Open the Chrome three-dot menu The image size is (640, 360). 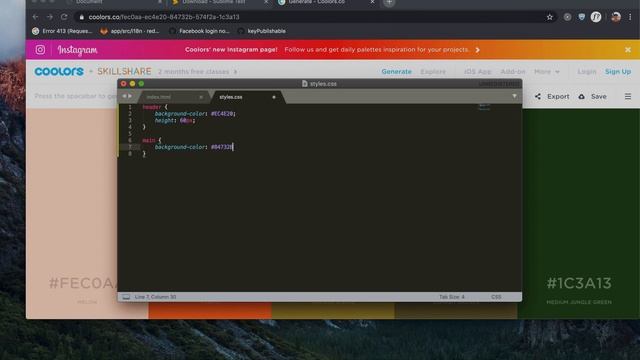[630, 17]
